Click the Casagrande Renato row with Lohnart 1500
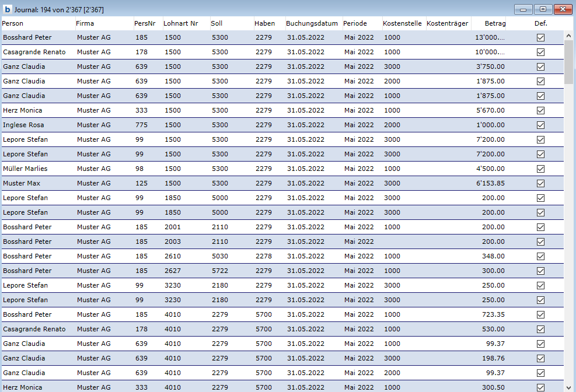Screen dimensions: 576x392 pos(34,52)
